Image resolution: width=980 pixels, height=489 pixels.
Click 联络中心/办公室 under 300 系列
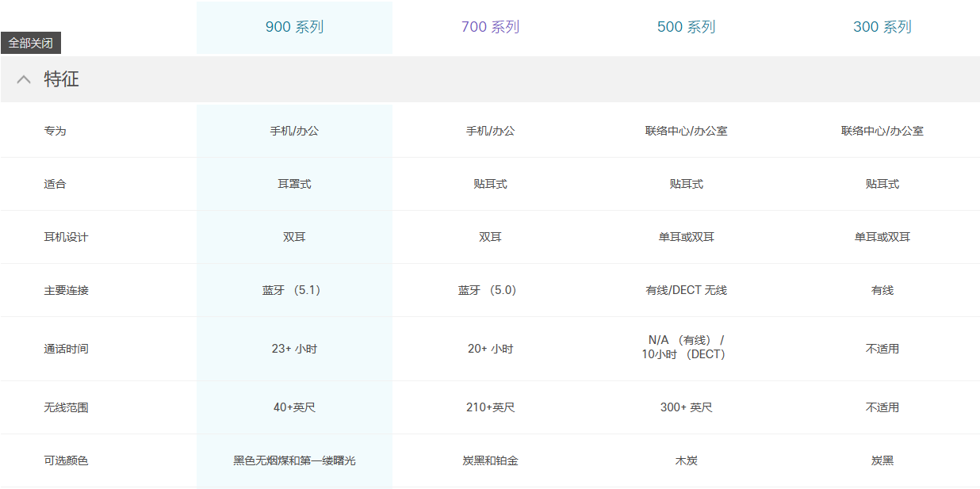point(882,131)
